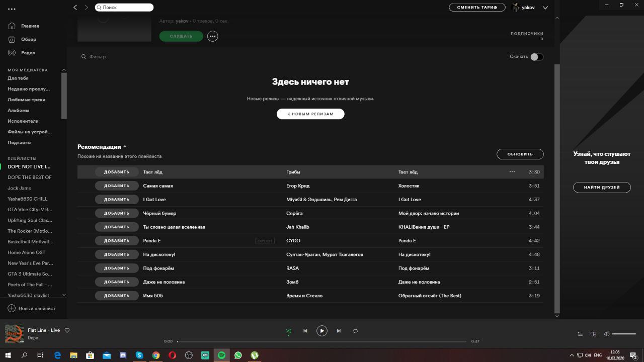Click СМЕНИТЬ ТАРИФ button
The height and width of the screenshot is (362, 644).
pos(477,8)
